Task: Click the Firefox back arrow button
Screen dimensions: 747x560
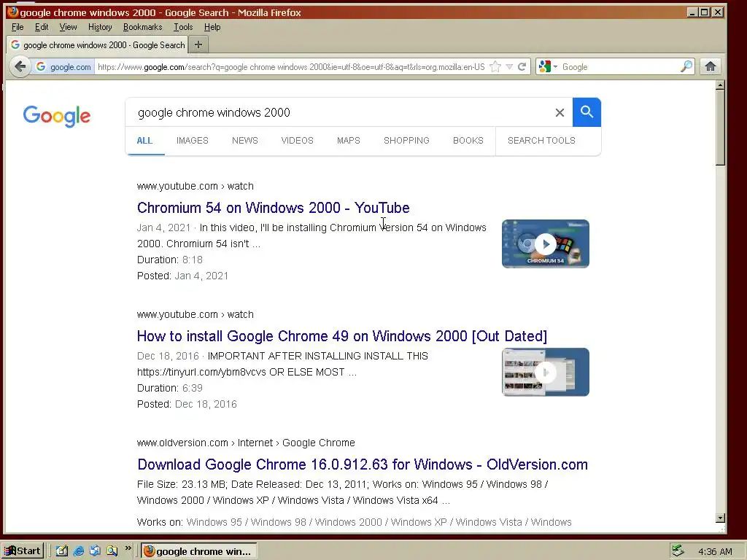Action: coord(20,66)
